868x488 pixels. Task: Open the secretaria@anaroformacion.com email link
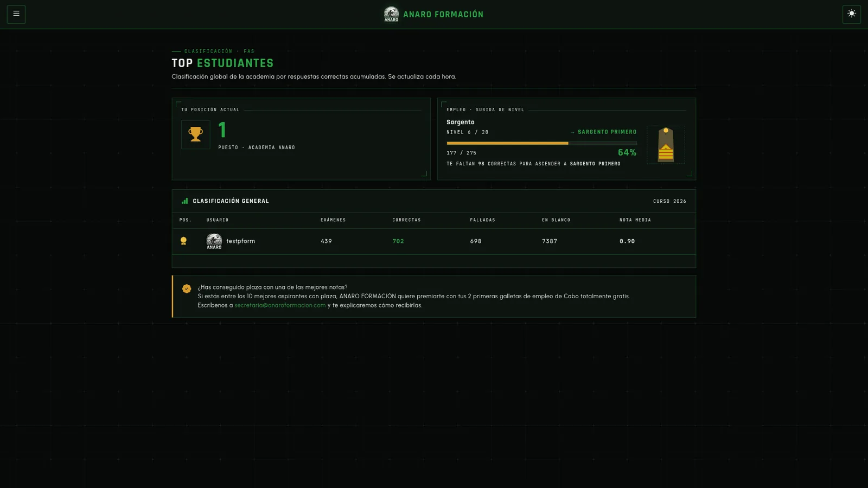coord(280,305)
